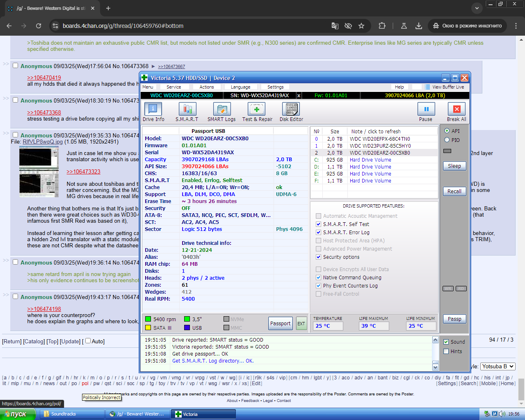
Task: Open the Yotsuba B style dropdown
Action: [x=498, y=366]
